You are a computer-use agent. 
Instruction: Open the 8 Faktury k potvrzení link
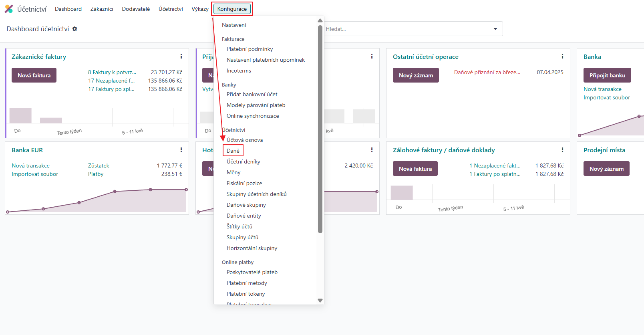click(x=112, y=72)
